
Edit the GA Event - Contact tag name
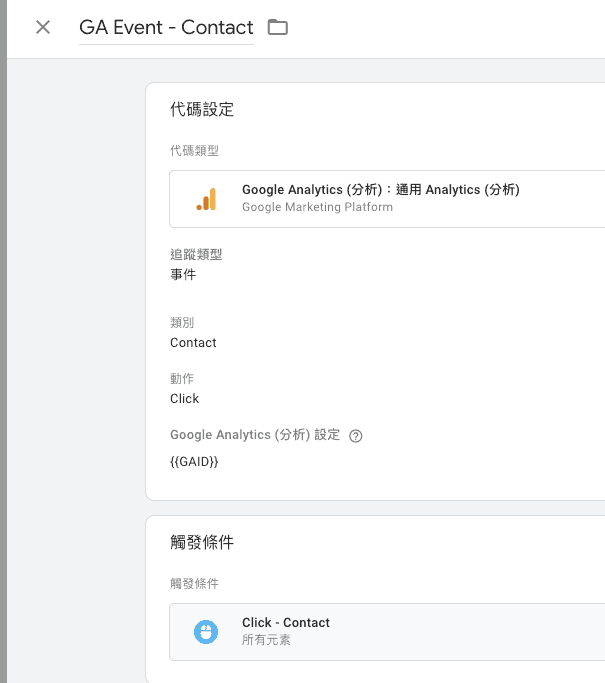tap(166, 28)
